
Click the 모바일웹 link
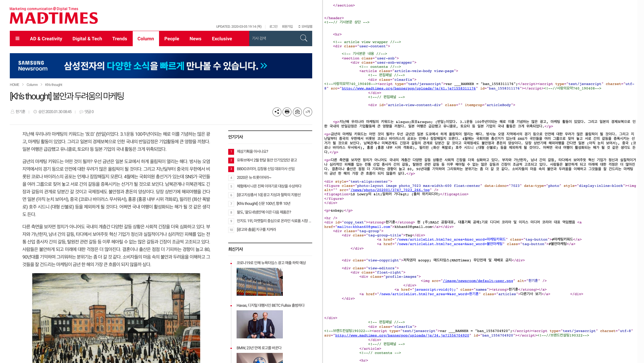tap(305, 26)
